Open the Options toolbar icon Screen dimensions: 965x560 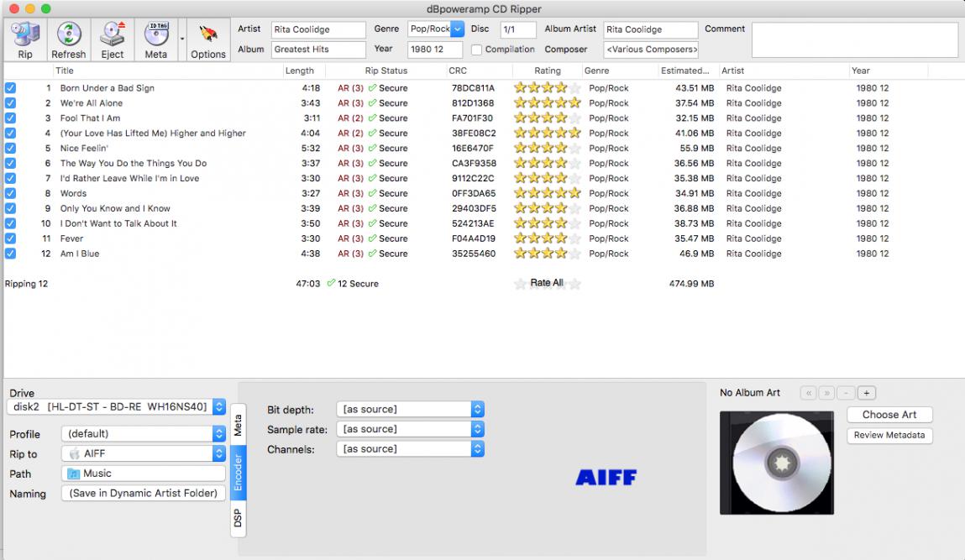(207, 39)
